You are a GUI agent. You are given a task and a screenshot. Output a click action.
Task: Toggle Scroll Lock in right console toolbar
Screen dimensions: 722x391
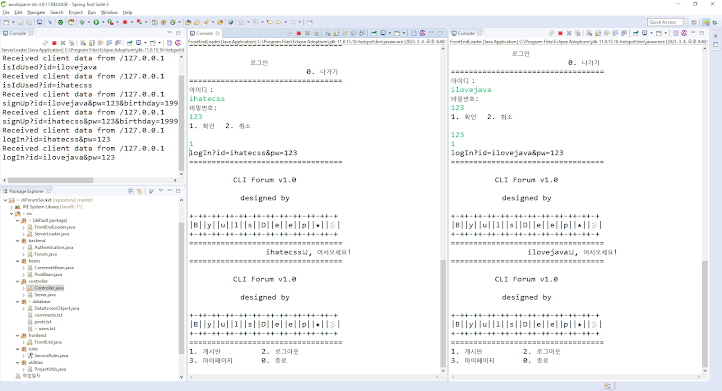[598, 33]
